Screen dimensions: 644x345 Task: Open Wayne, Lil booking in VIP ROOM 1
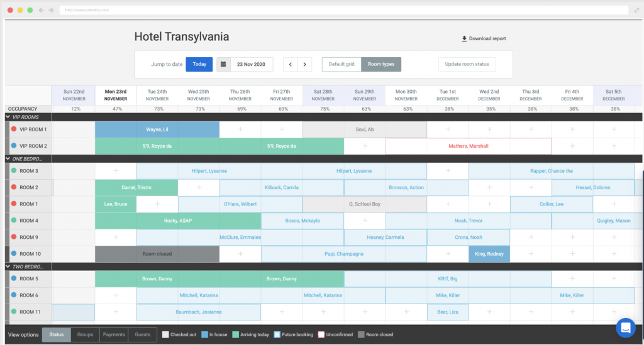157,129
